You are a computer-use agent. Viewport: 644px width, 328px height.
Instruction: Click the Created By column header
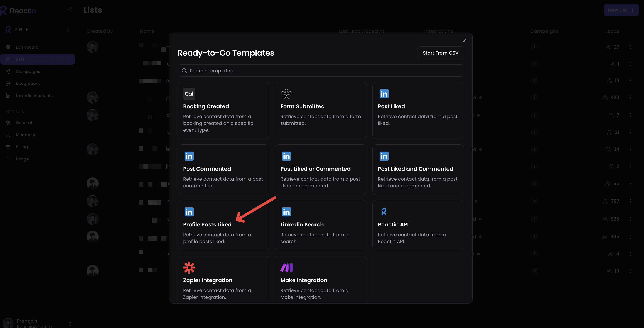(x=100, y=31)
